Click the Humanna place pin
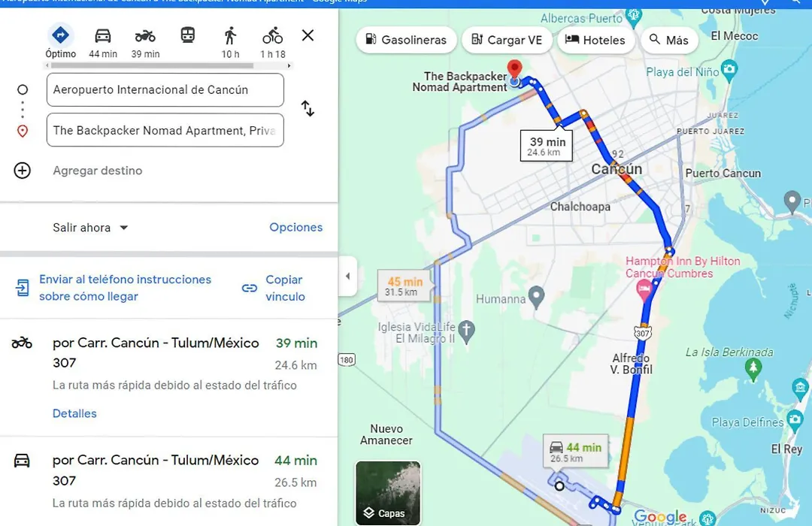 [537, 298]
